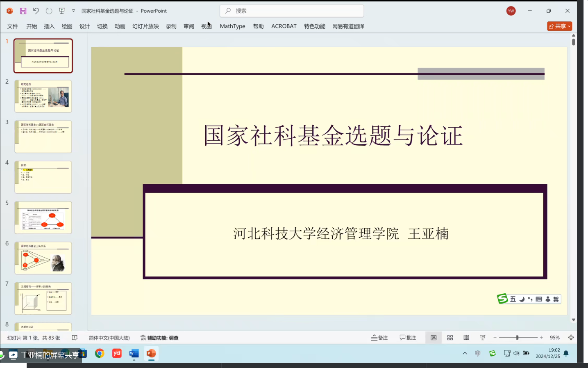The height and width of the screenshot is (368, 588).
Task: Show hidden icons in the system tray
Action: click(x=465, y=353)
